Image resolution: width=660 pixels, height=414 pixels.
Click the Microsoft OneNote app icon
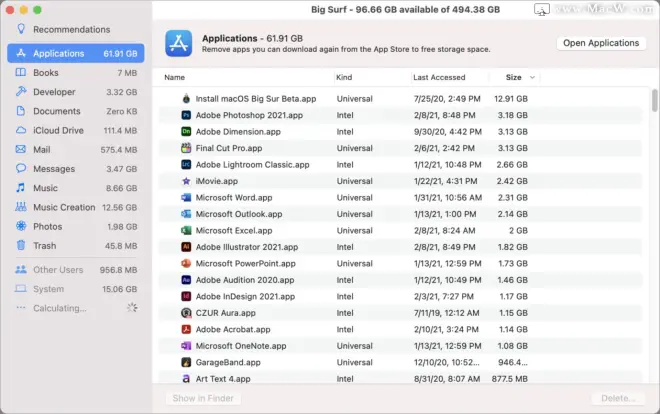point(186,346)
